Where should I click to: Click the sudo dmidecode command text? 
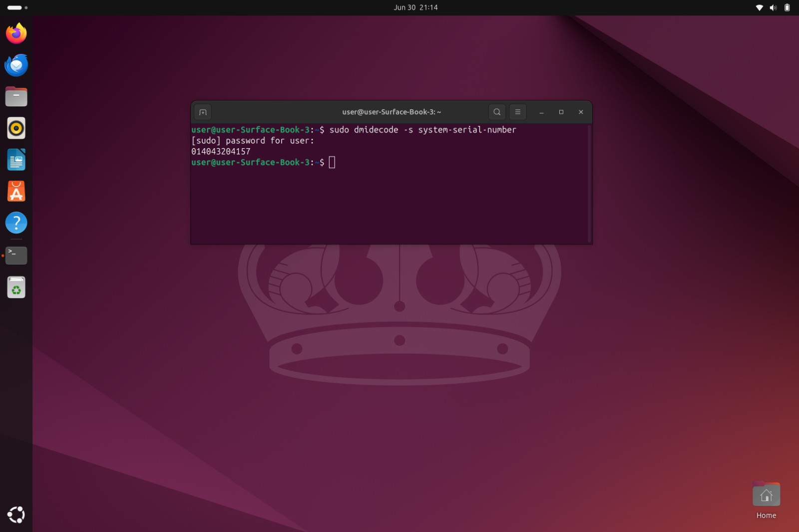pos(422,130)
